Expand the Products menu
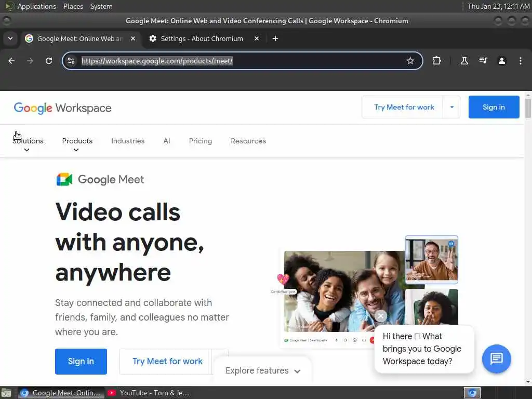The height and width of the screenshot is (399, 532). tap(77, 144)
